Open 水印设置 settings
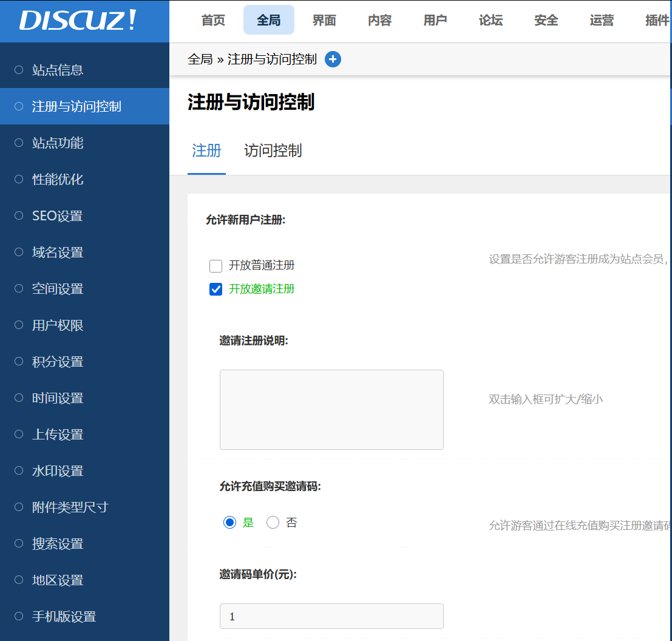The width and height of the screenshot is (672, 641). point(57,470)
